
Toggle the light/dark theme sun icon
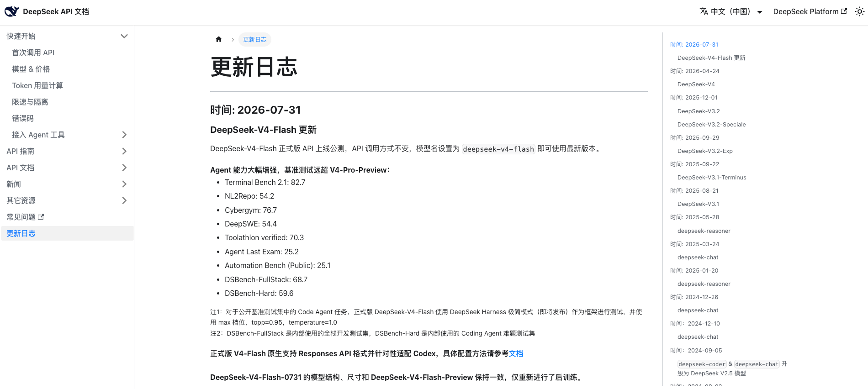pyautogui.click(x=859, y=11)
